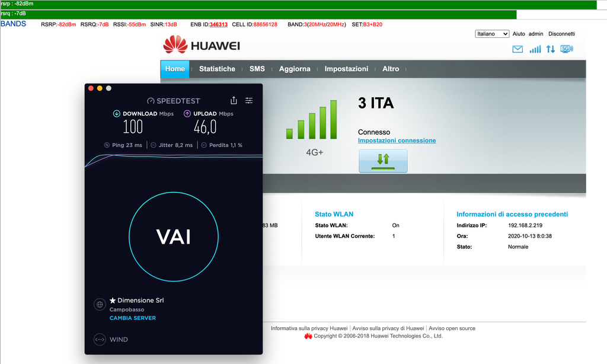Switch to the Impostazioni tab
The height and width of the screenshot is (364, 607).
(x=346, y=69)
